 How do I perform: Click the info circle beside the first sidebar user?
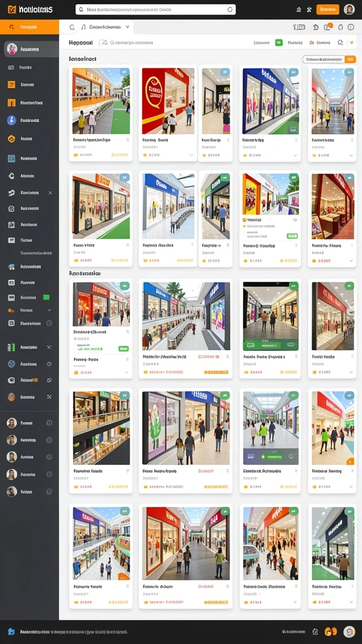coord(49,423)
